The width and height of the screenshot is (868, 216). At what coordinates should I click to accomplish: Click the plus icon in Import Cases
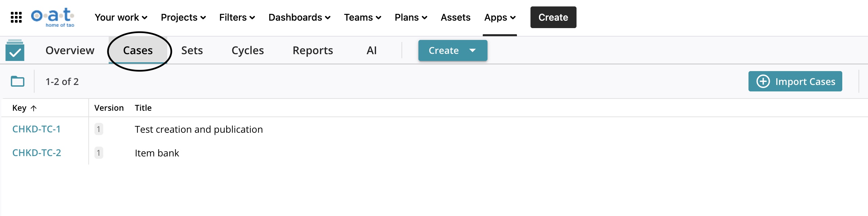pyautogui.click(x=763, y=82)
